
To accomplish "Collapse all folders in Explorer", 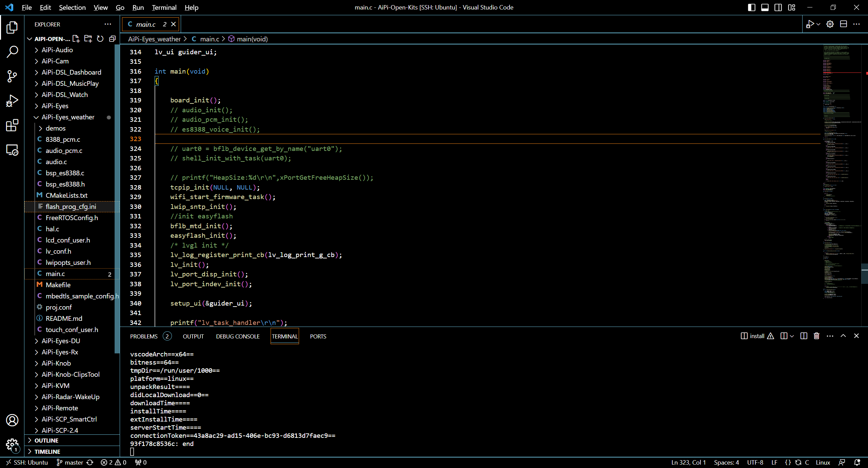I will coord(112,39).
